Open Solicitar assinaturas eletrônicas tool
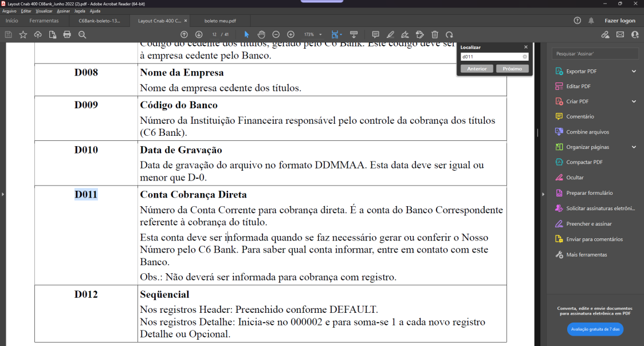The height and width of the screenshot is (346, 644). (600, 208)
